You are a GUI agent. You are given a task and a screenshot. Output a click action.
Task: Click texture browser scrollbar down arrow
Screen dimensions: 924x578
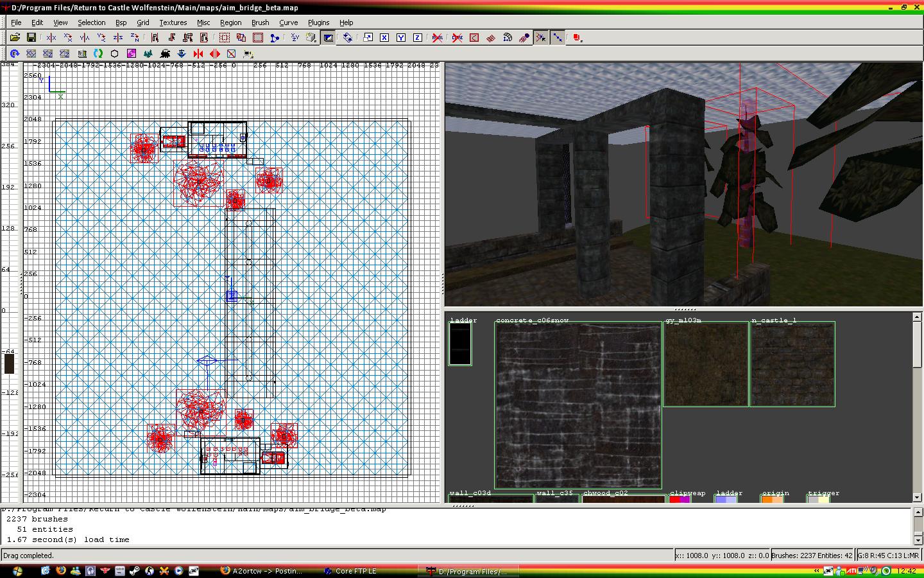click(917, 497)
